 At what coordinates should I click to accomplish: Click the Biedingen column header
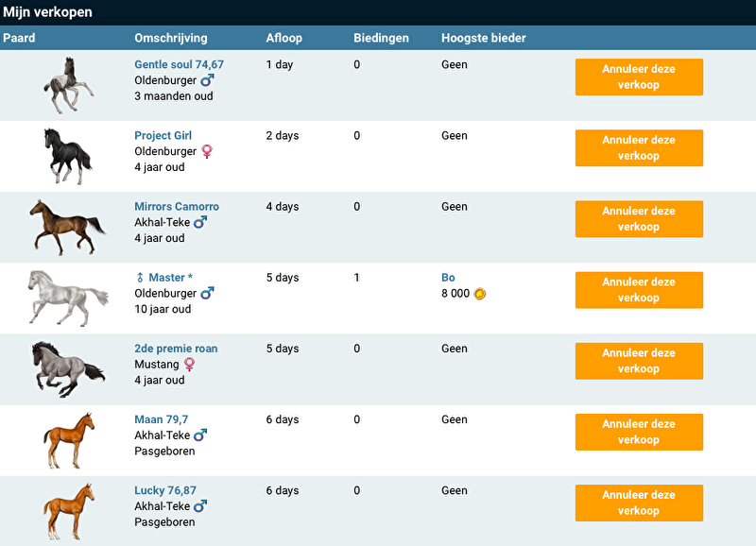(381, 39)
